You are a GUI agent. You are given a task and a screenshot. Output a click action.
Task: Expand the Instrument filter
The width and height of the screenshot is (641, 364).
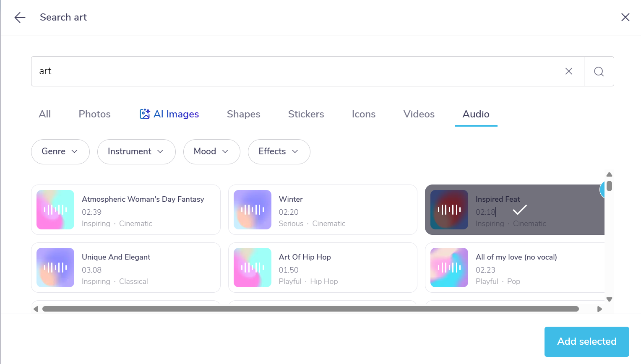click(136, 151)
